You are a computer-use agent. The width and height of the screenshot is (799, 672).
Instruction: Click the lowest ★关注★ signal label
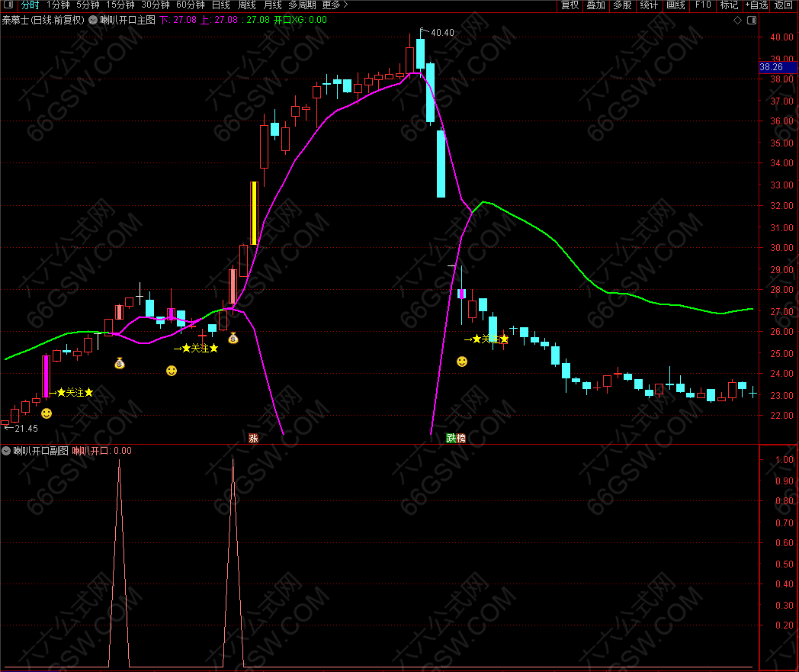coord(75,392)
